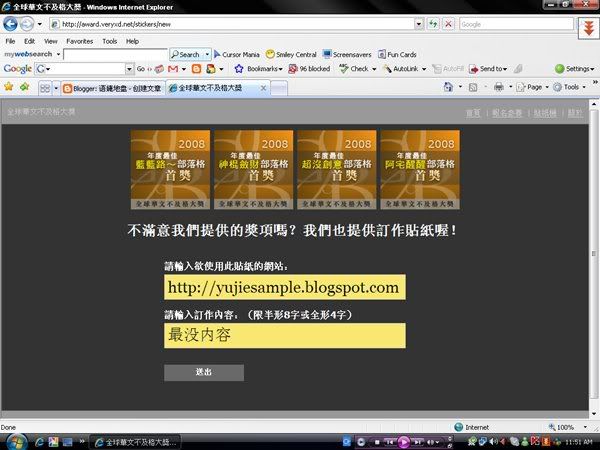Open the Favorites menu
This screenshot has height=450, width=600.
click(x=79, y=41)
